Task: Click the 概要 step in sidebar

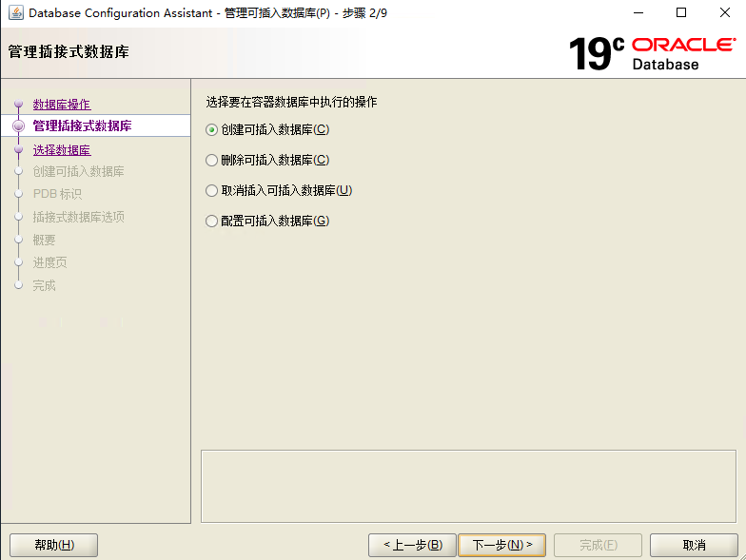Action: (x=44, y=240)
